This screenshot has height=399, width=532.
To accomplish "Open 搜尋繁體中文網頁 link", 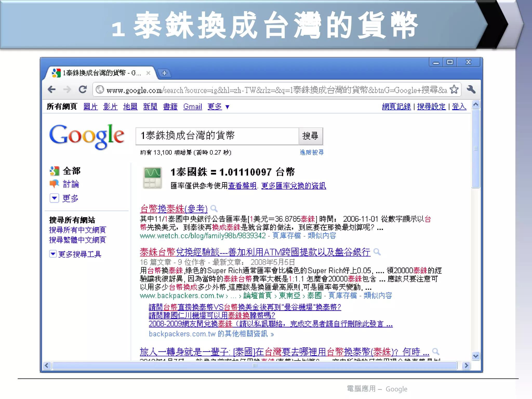I will [77, 240].
